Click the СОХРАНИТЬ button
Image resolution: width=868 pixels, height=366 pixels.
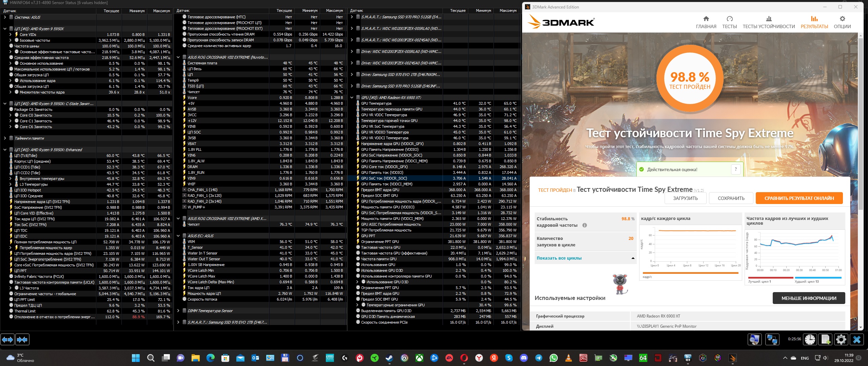731,198
